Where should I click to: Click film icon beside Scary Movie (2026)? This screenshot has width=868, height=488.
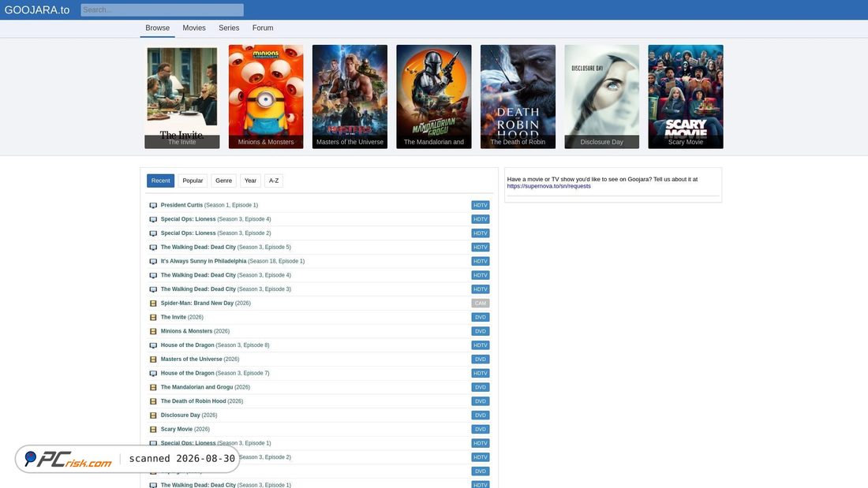click(x=153, y=430)
